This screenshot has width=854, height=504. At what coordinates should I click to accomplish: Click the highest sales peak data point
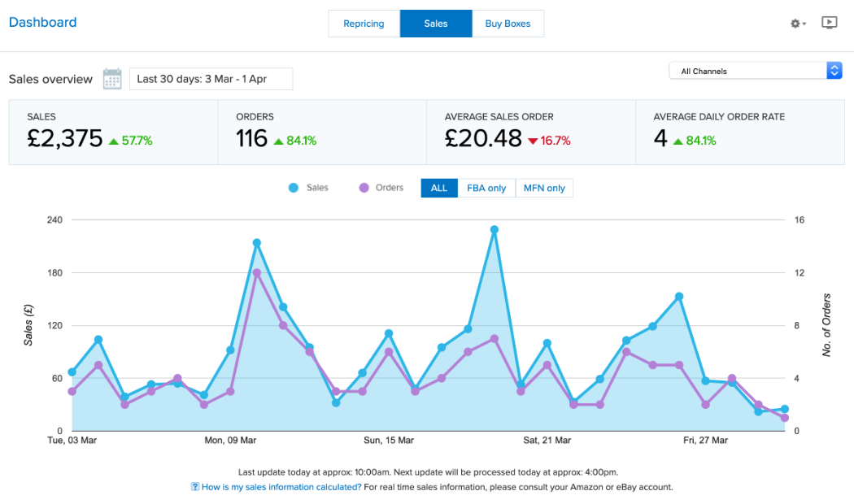[x=494, y=230]
